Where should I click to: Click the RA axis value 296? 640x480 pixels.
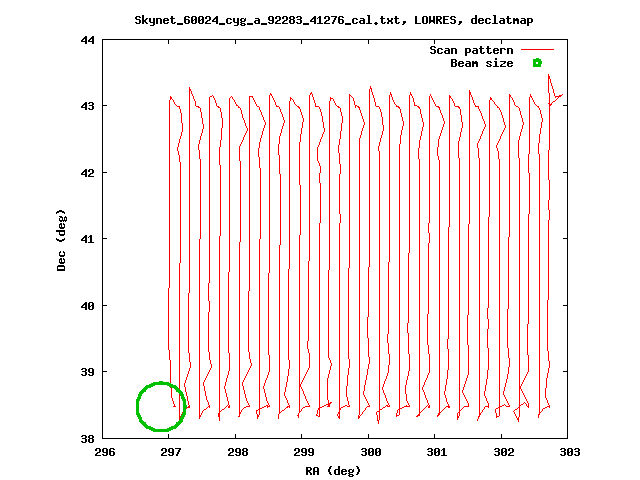coord(105,452)
